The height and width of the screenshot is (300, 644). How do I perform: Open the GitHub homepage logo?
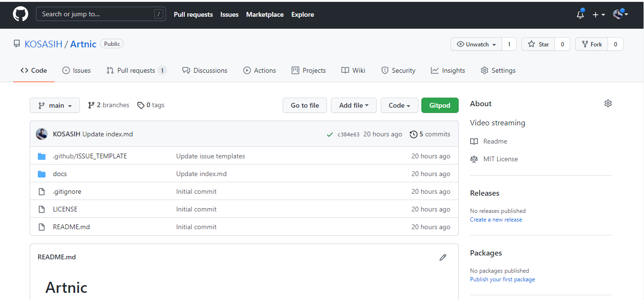coord(21,14)
